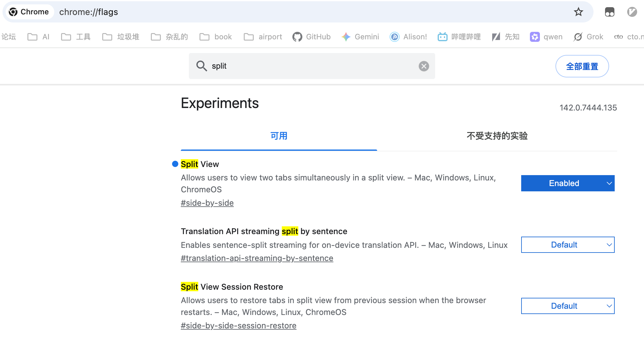This screenshot has width=644, height=339.
Task: Open the Default dropdown for Translation API streaming
Action: 567,245
